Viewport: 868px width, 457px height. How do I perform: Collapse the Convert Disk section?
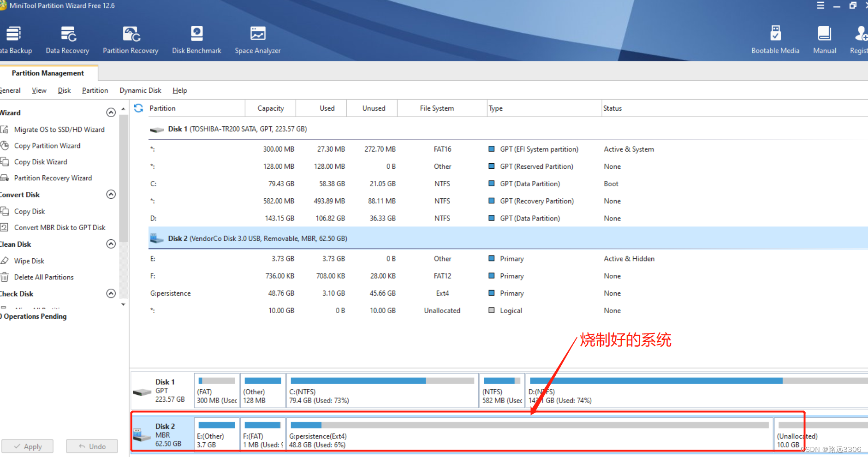click(111, 194)
